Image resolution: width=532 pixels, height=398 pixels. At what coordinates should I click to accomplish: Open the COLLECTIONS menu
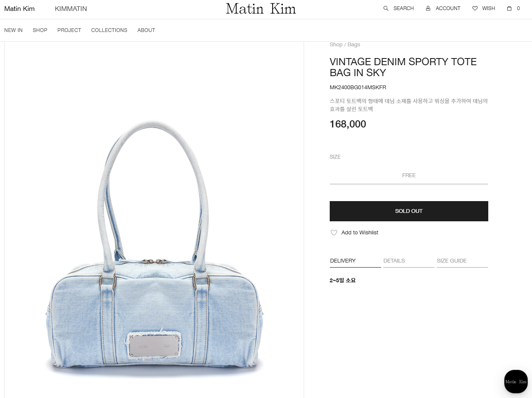tap(109, 30)
